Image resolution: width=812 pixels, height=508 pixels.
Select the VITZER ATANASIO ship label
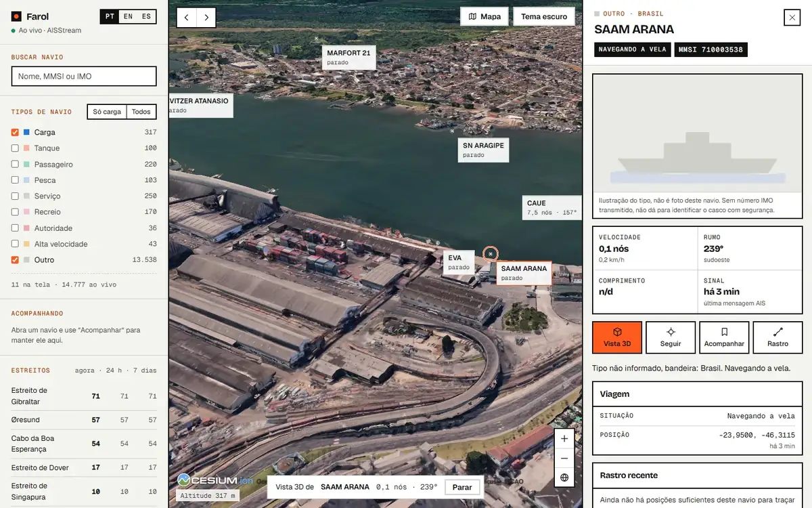click(200, 105)
